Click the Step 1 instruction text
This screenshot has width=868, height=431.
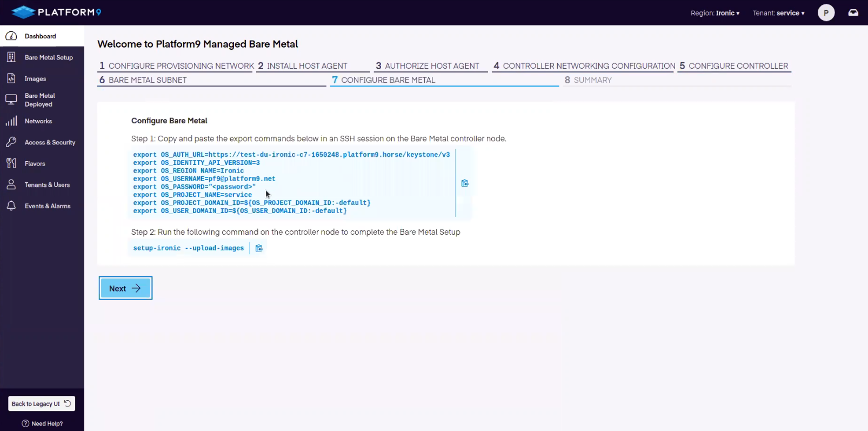pos(319,138)
